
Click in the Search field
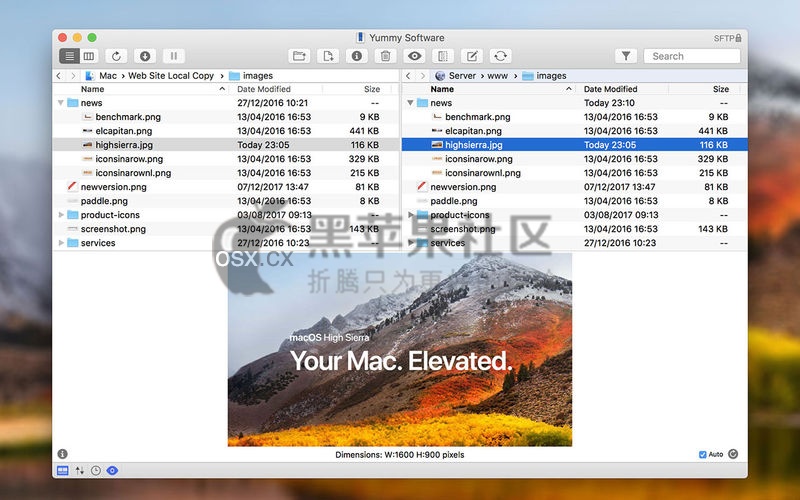click(x=692, y=56)
